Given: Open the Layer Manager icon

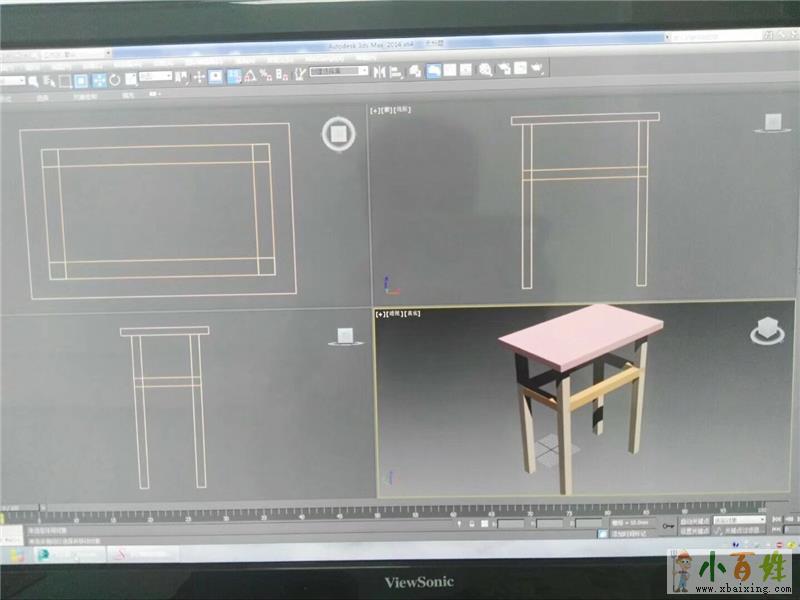Looking at the screenshot, I should (415, 71).
